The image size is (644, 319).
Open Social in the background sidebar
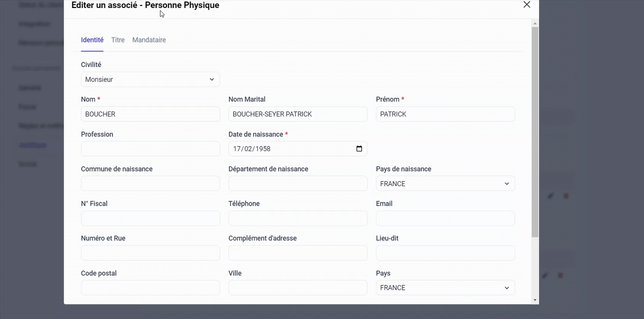(x=27, y=164)
